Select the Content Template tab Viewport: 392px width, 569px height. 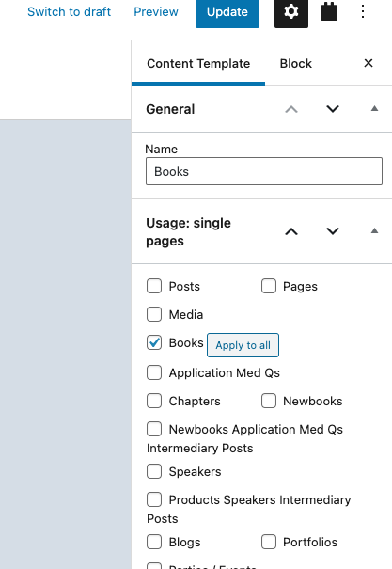pos(198,64)
